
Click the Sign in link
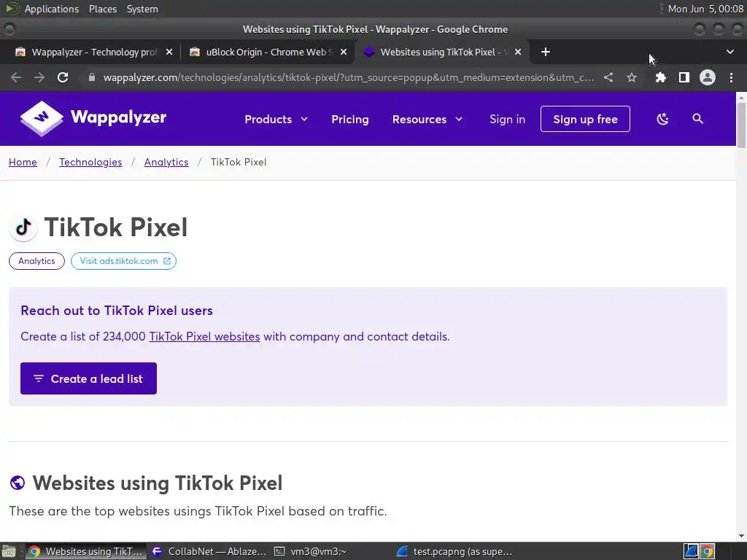pyautogui.click(x=507, y=119)
